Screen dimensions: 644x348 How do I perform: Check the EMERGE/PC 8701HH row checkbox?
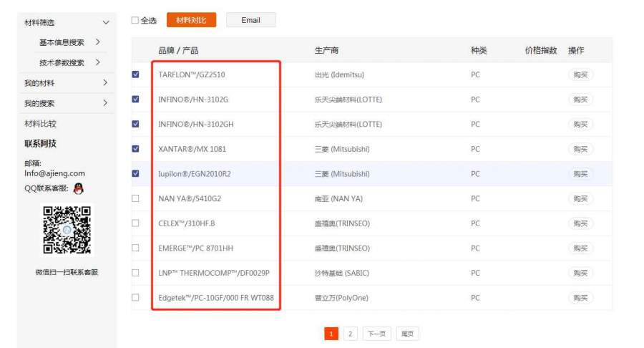(135, 248)
